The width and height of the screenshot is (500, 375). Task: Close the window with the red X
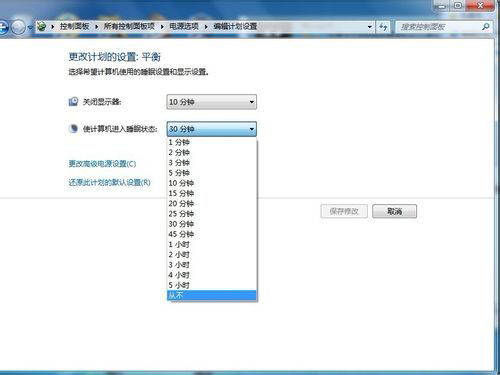click(x=480, y=6)
